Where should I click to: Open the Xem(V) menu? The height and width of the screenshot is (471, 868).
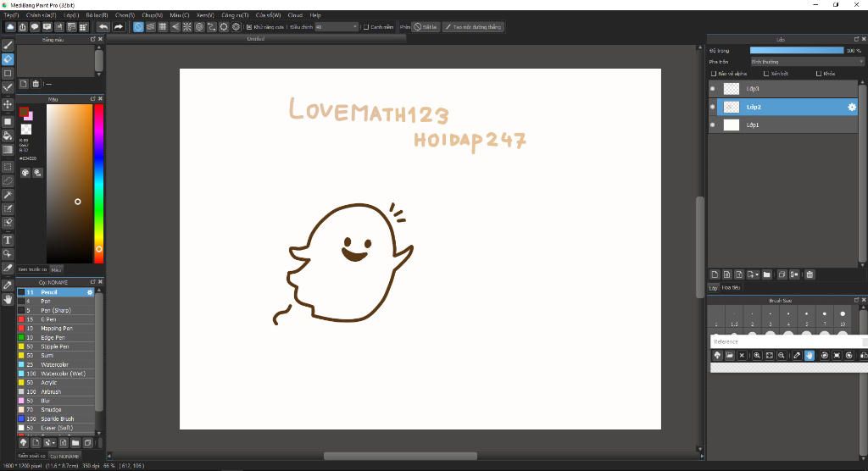tap(205, 15)
